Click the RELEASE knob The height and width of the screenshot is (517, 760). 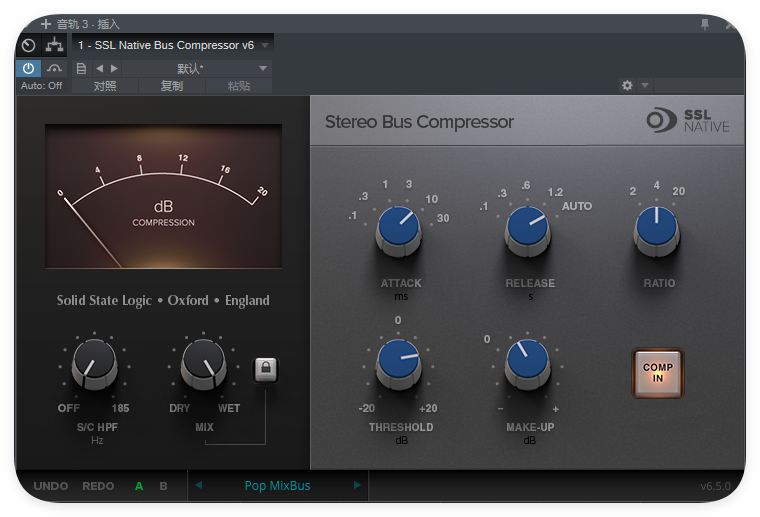(527, 230)
